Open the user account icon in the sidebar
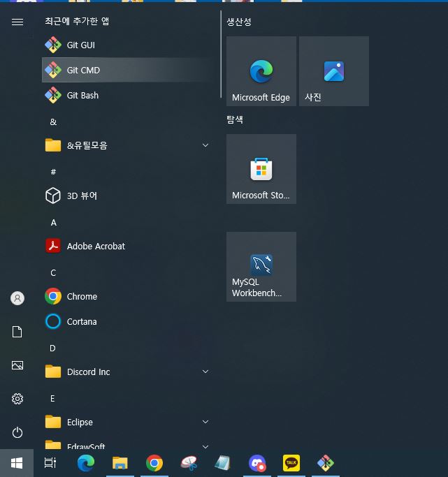Image resolution: width=448 pixels, height=477 pixels. tap(17, 298)
